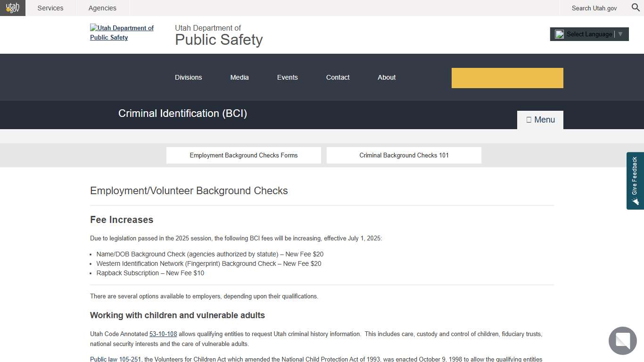Viewport: 644px width, 362px height.
Task: Open the Services menu
Action: 50,8
